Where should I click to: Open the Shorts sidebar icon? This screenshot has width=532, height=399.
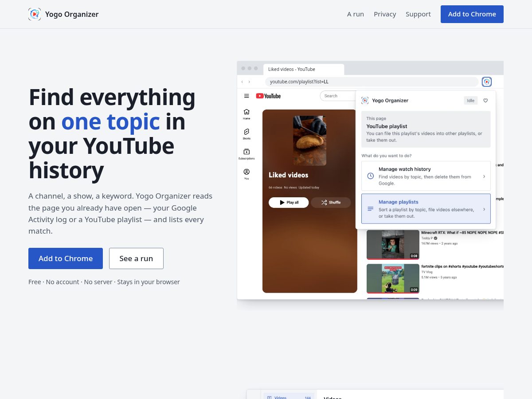tap(246, 134)
